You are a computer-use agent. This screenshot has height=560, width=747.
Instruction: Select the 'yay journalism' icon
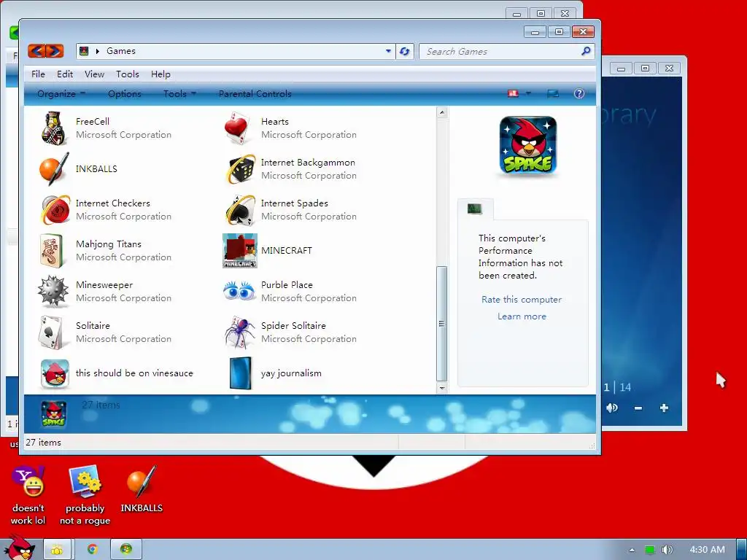point(241,373)
